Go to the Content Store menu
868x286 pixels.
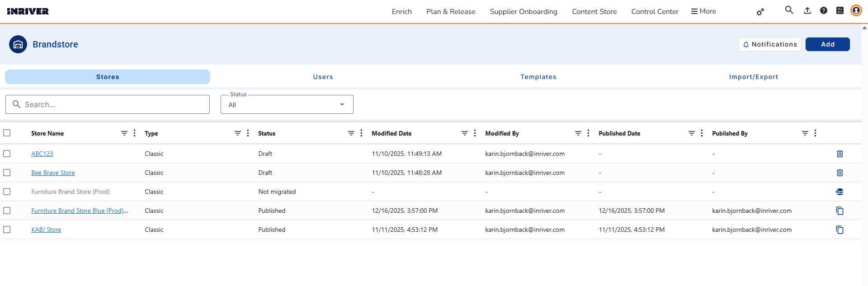(x=594, y=12)
